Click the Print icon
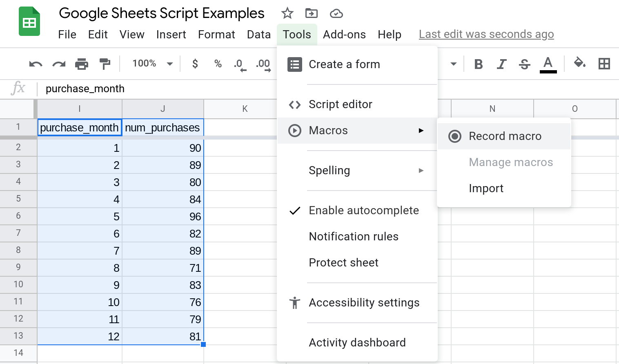Screen dimensions: 619x364 pos(82,64)
